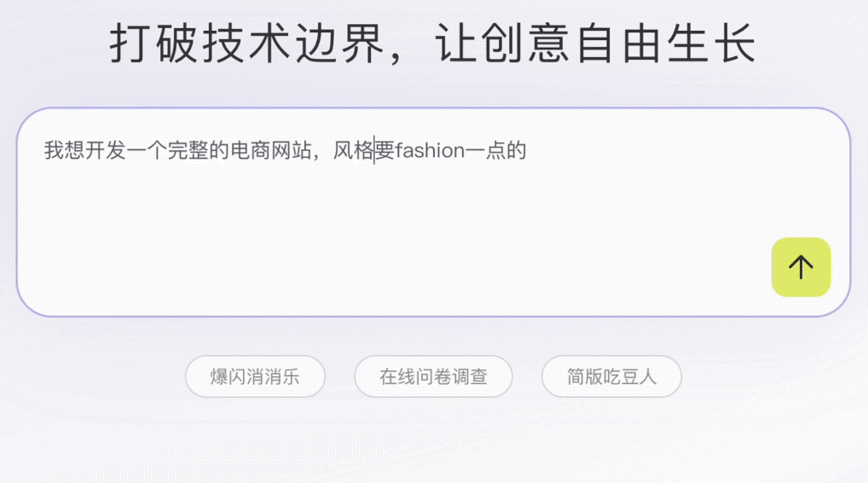The image size is (868, 483).
Task: Choose the 在线问卷调查 example prompt
Action: [x=433, y=376]
